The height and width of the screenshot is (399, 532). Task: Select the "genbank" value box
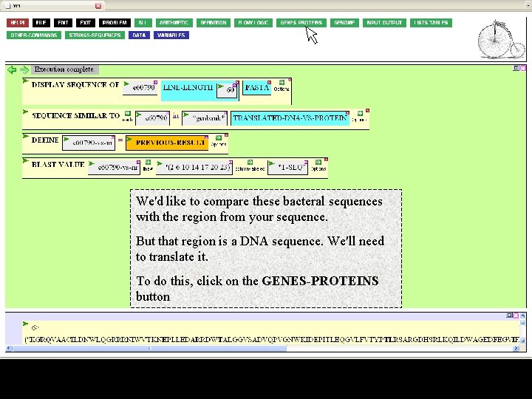click(x=205, y=118)
